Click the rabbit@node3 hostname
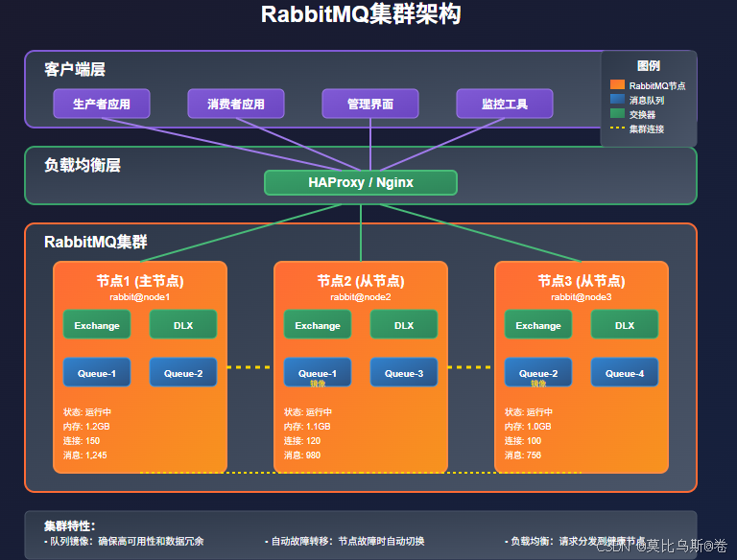The image size is (737, 560). click(582, 297)
